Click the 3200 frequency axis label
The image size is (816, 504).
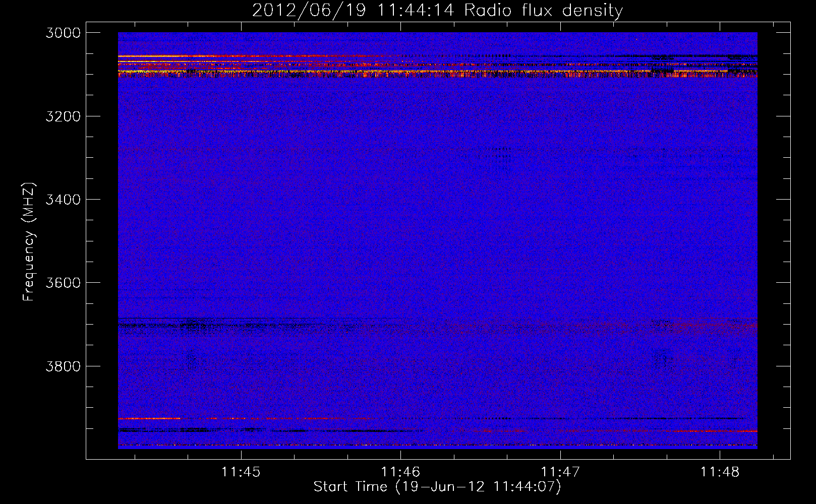point(63,116)
